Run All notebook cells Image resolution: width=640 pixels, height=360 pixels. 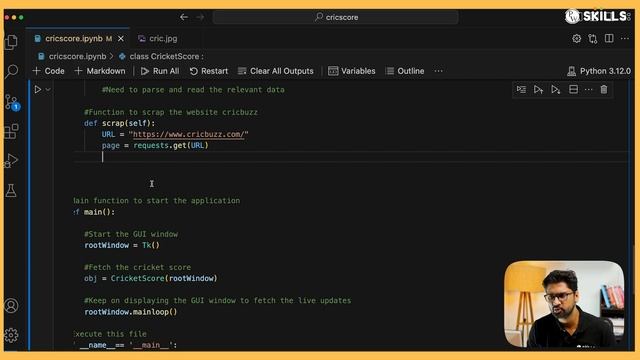(x=160, y=71)
